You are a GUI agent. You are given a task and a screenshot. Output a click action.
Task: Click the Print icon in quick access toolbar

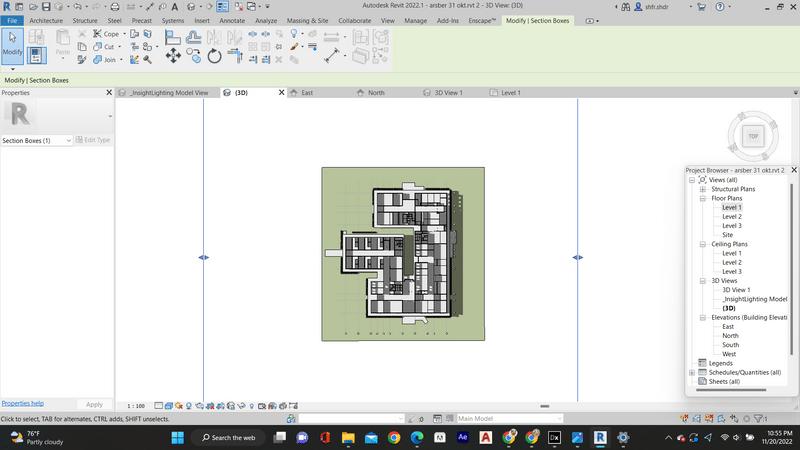click(x=117, y=7)
